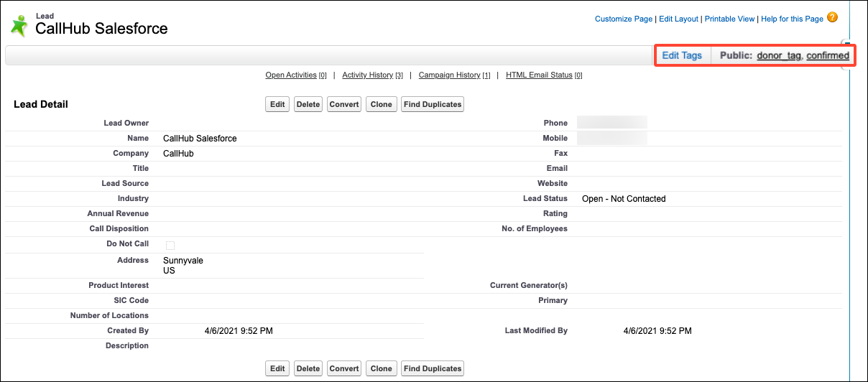Viewport: 868px width, 382px height.
Task: Click the blurred Mobile field value
Action: click(611, 138)
